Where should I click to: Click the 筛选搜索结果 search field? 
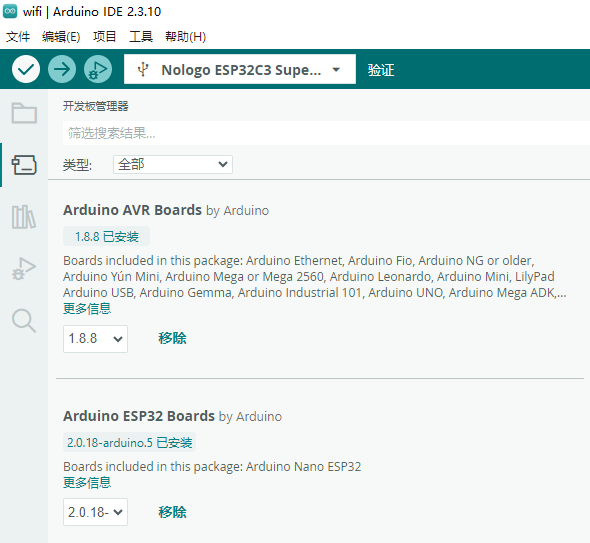(x=326, y=133)
